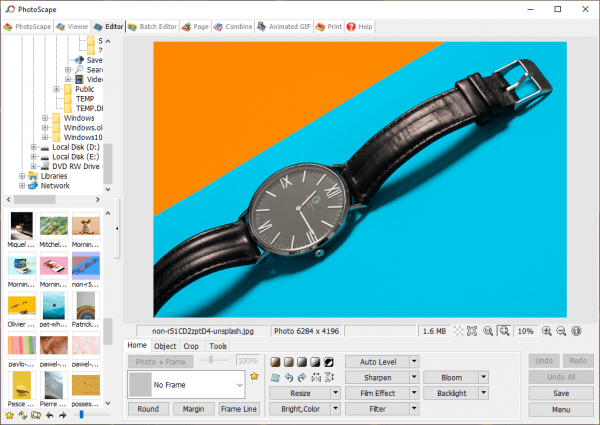Select the Public folder in tree
The height and width of the screenshot is (425, 600).
(85, 89)
